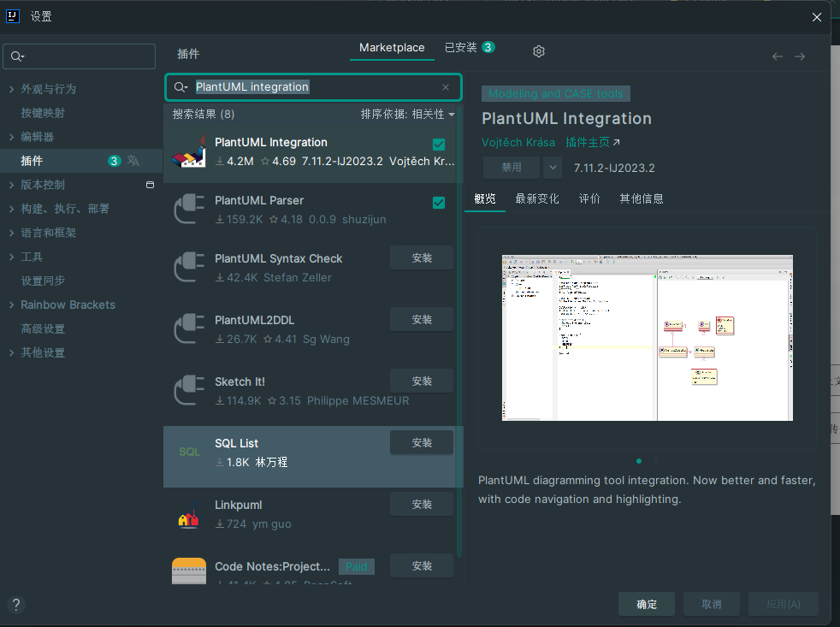This screenshot has width=840, height=627.
Task: Click the PlantUML Integration plugin logo
Action: (x=188, y=151)
